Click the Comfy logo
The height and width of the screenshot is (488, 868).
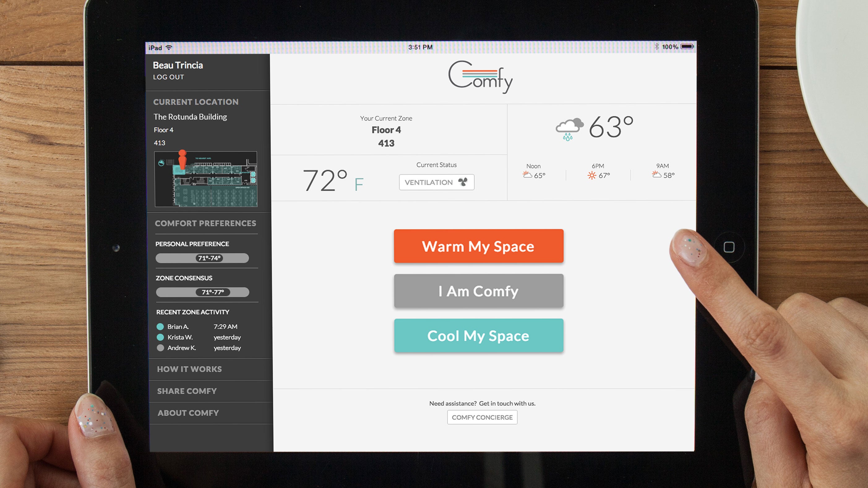480,77
